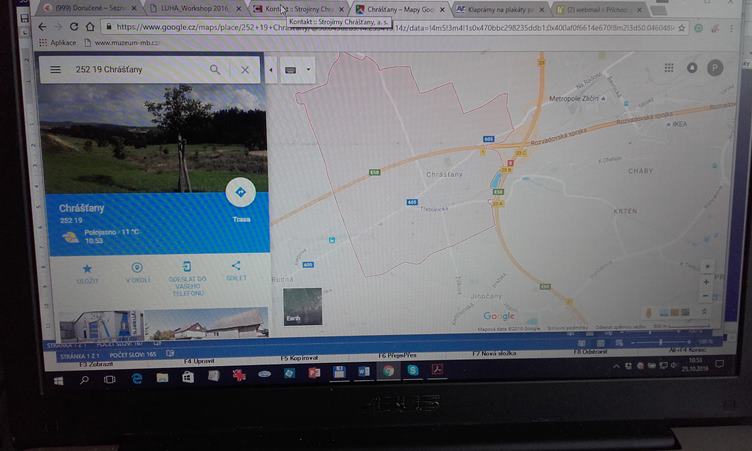
Task: Send to phone via ODESLAT DO VAŠEHO TELEFONU
Action: 188,279
